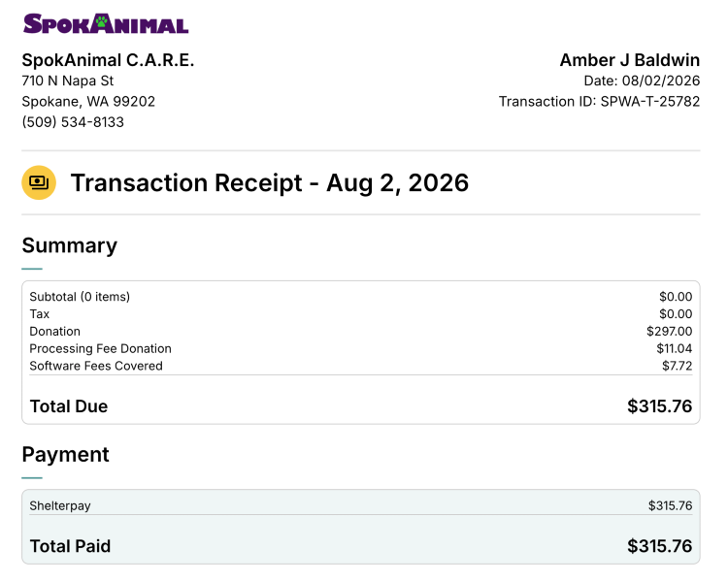Click the SpokAnimal logo
This screenshot has width=728, height=582.
pyautogui.click(x=106, y=23)
